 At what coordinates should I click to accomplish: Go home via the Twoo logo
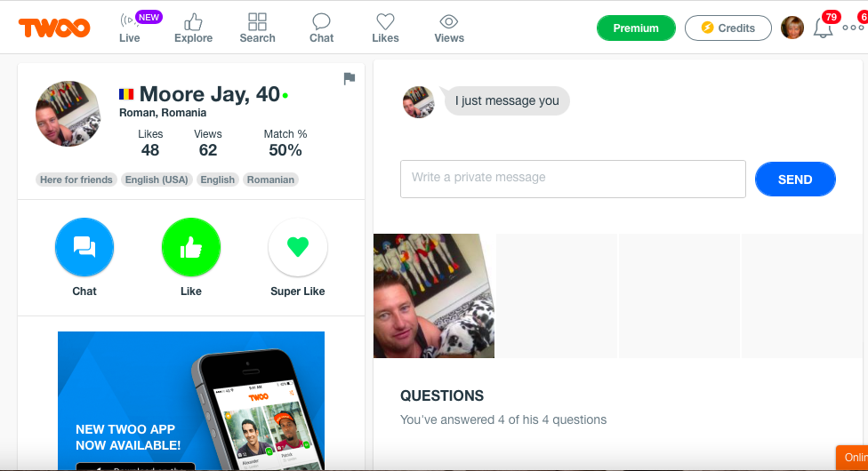pyautogui.click(x=54, y=28)
